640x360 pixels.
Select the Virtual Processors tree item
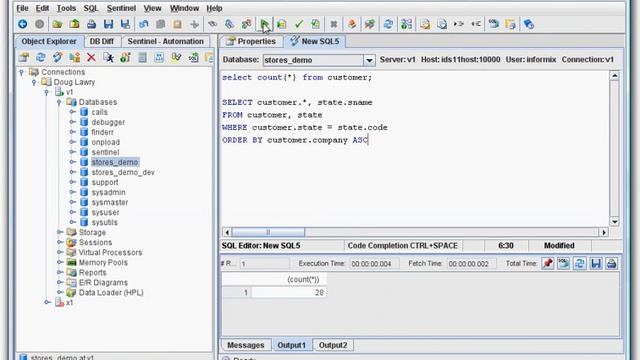coord(110,252)
